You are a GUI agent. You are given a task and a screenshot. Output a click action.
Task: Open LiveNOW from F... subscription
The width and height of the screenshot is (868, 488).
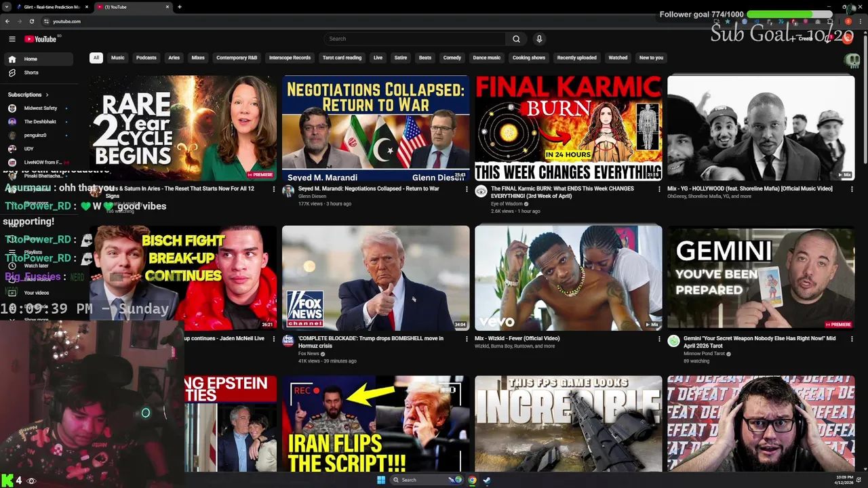[x=38, y=162]
